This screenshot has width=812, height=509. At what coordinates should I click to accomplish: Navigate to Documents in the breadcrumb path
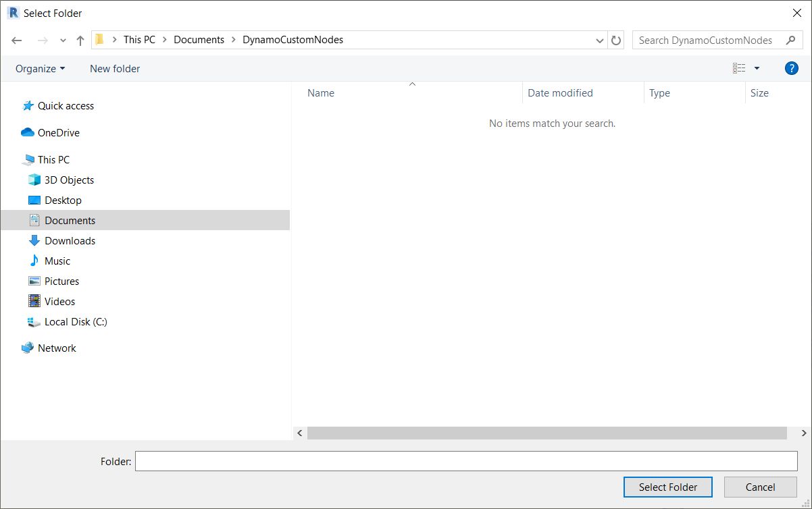point(199,40)
